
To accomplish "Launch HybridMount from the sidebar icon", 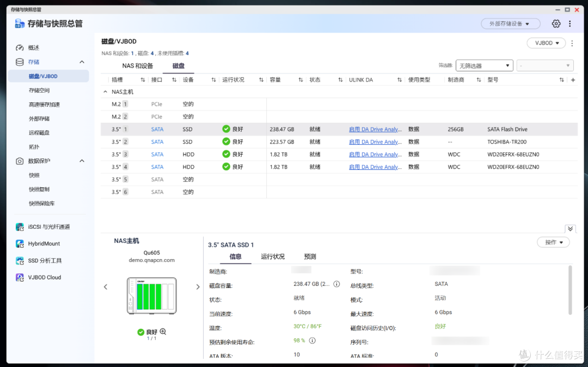I will pos(20,243).
